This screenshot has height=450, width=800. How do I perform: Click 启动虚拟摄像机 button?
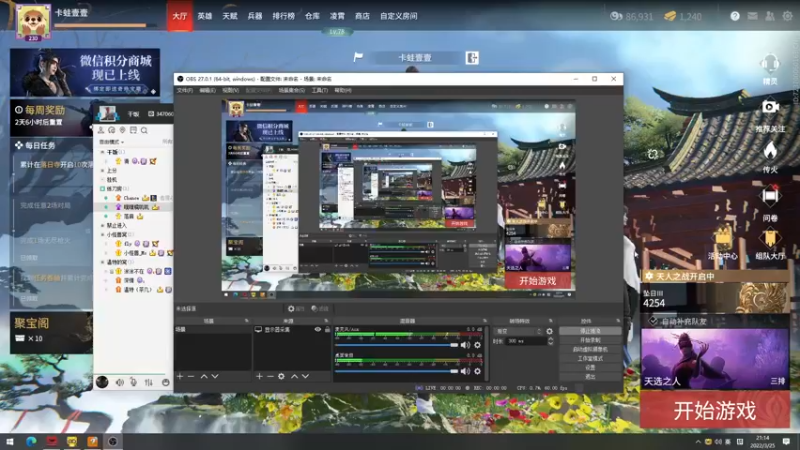tap(590, 349)
